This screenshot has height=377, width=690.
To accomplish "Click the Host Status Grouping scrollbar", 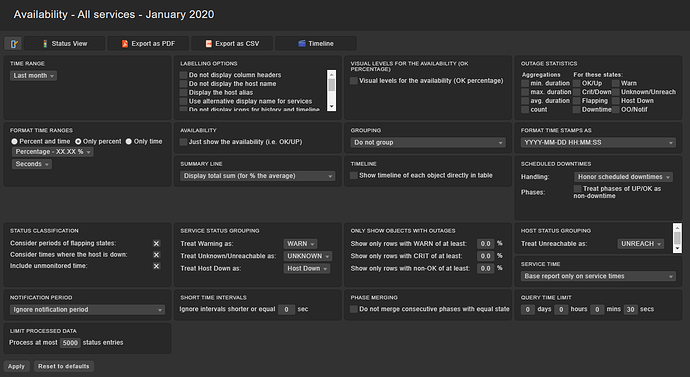I will (677, 238).
